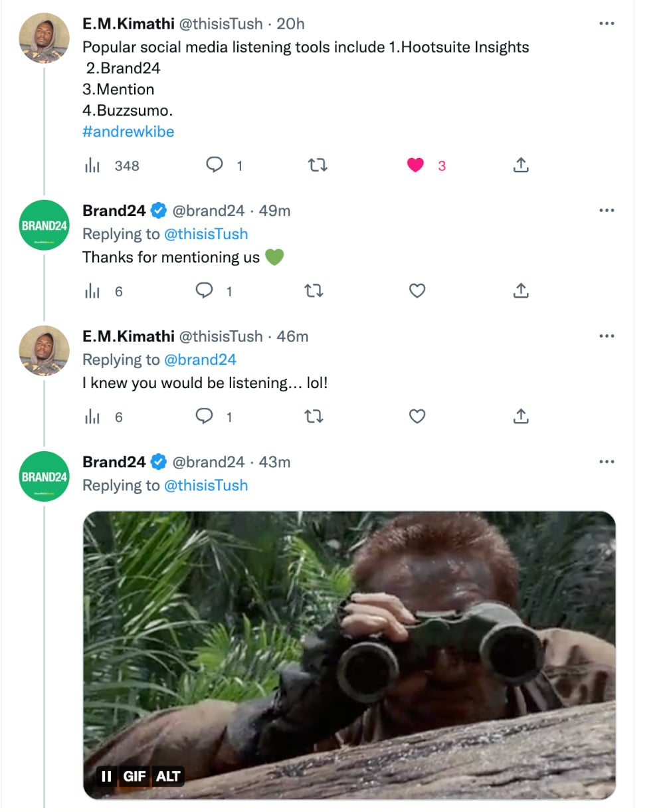Reply to the first tweet by E.M.Kimathi
The height and width of the screenshot is (812, 667).
(x=214, y=165)
